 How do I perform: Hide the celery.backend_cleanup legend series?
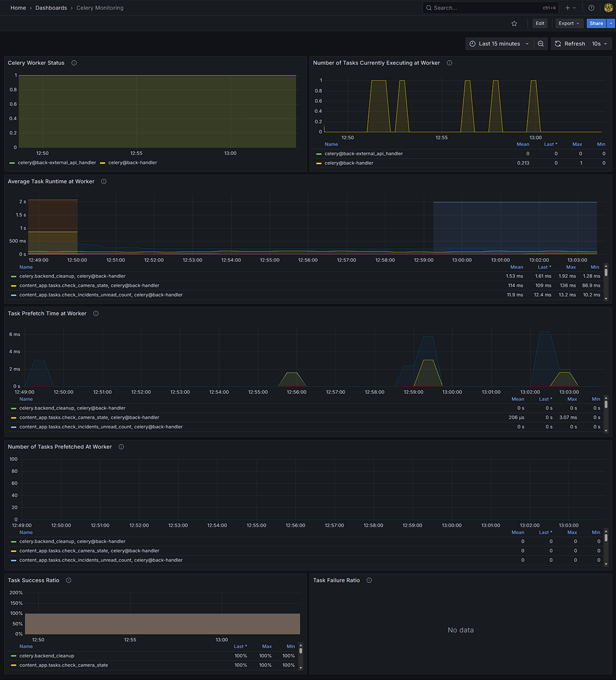(47, 656)
